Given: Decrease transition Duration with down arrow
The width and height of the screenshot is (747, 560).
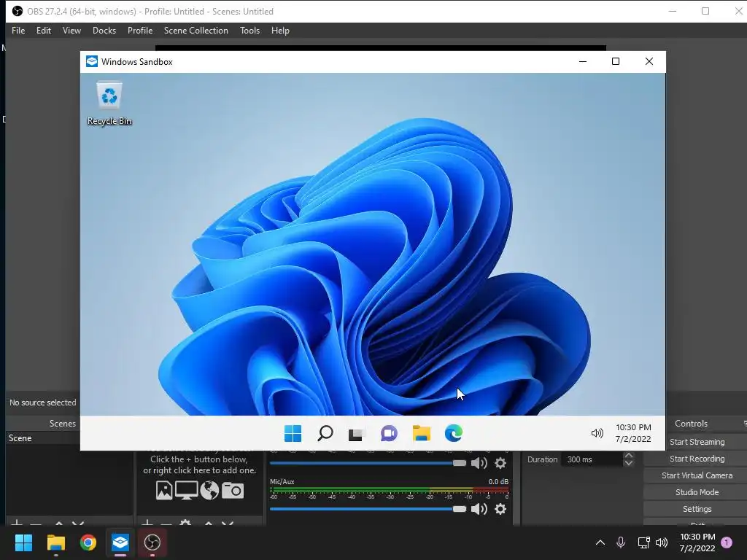Looking at the screenshot, I should coord(628,463).
